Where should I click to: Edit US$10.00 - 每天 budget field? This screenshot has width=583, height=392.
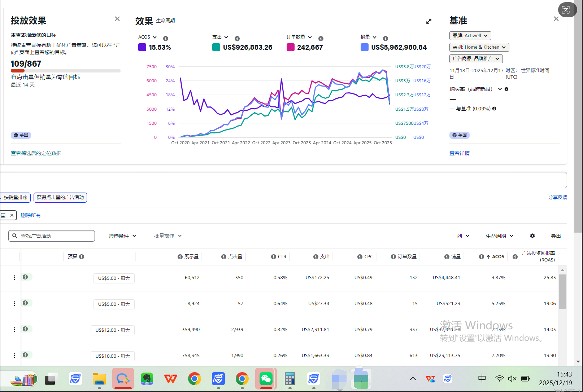pos(113,356)
